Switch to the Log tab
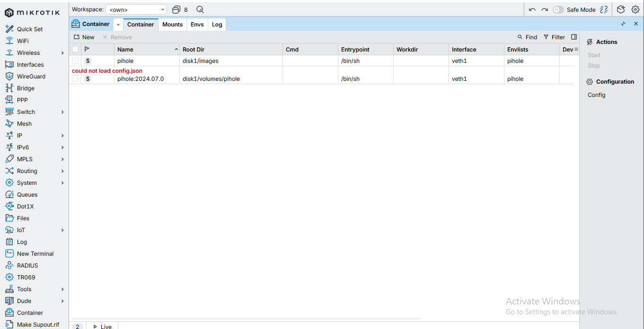 tap(217, 25)
